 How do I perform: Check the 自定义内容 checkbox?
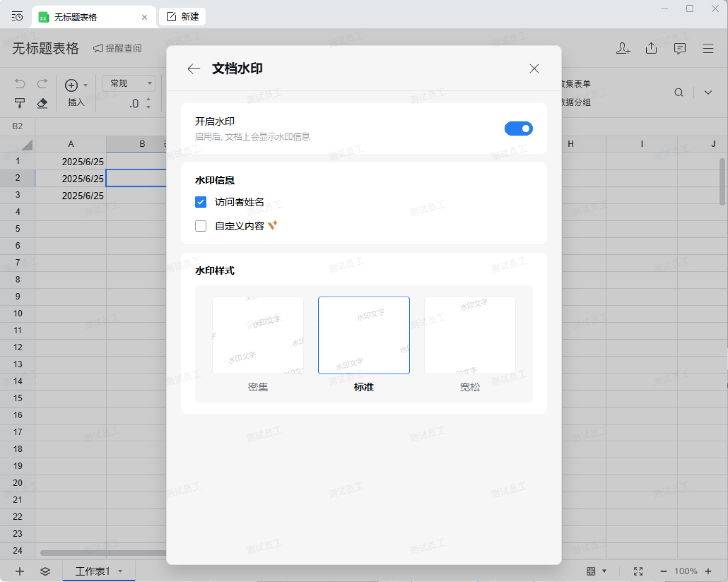(200, 226)
